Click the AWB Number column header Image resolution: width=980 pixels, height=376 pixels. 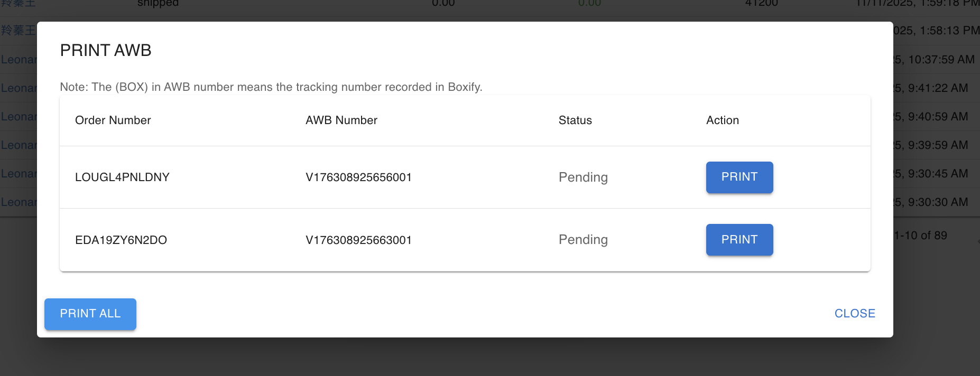341,120
